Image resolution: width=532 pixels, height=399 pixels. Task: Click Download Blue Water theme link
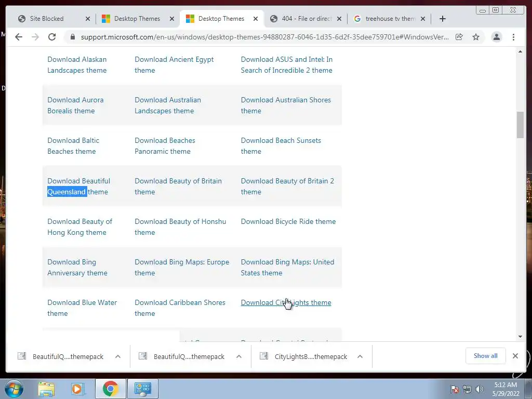[82, 308]
